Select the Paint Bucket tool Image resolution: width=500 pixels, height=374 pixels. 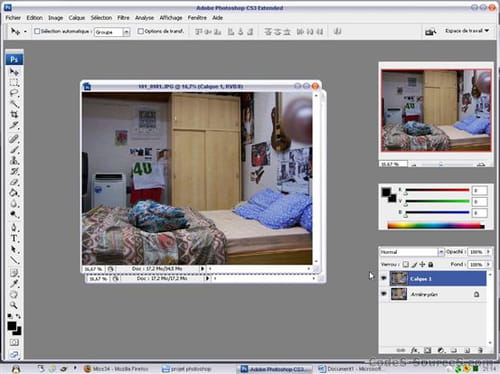pyautogui.click(x=14, y=193)
